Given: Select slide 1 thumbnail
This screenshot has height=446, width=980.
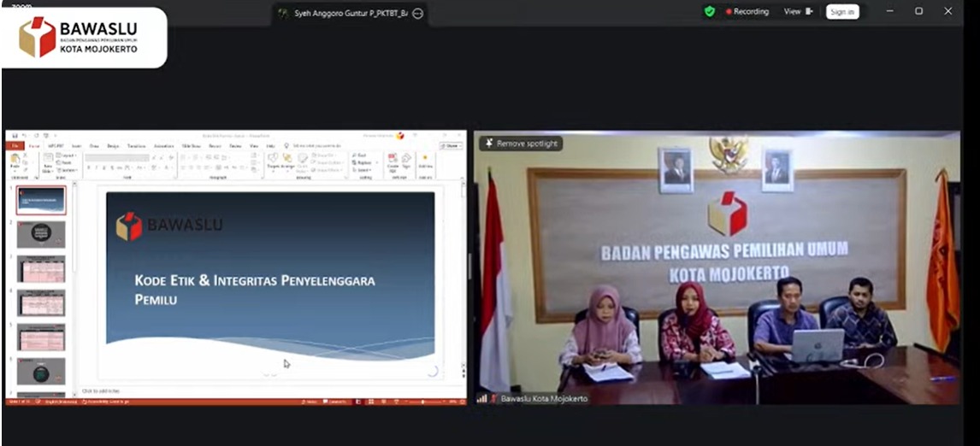Looking at the screenshot, I should click(41, 200).
